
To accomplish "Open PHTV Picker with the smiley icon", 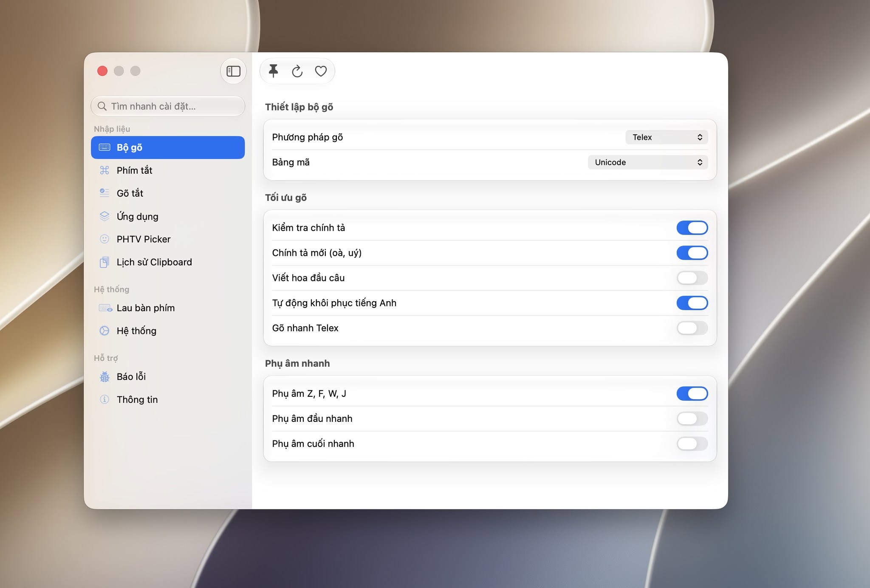I will tap(168, 239).
